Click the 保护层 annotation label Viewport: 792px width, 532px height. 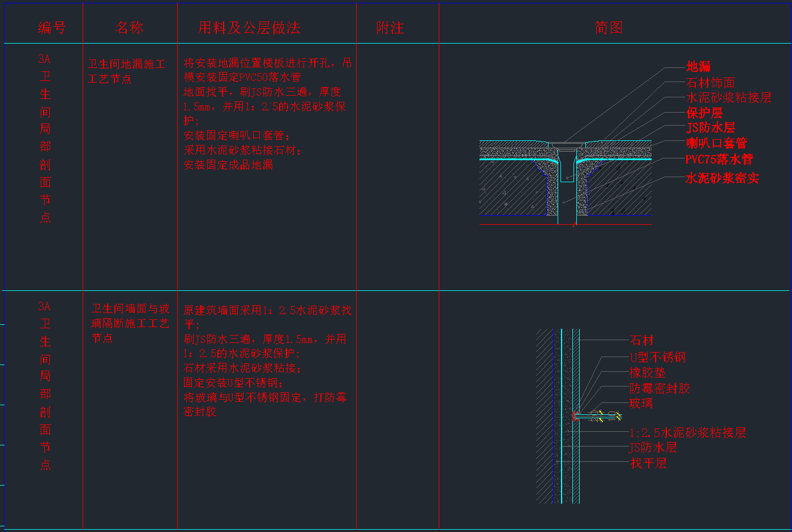pos(704,113)
